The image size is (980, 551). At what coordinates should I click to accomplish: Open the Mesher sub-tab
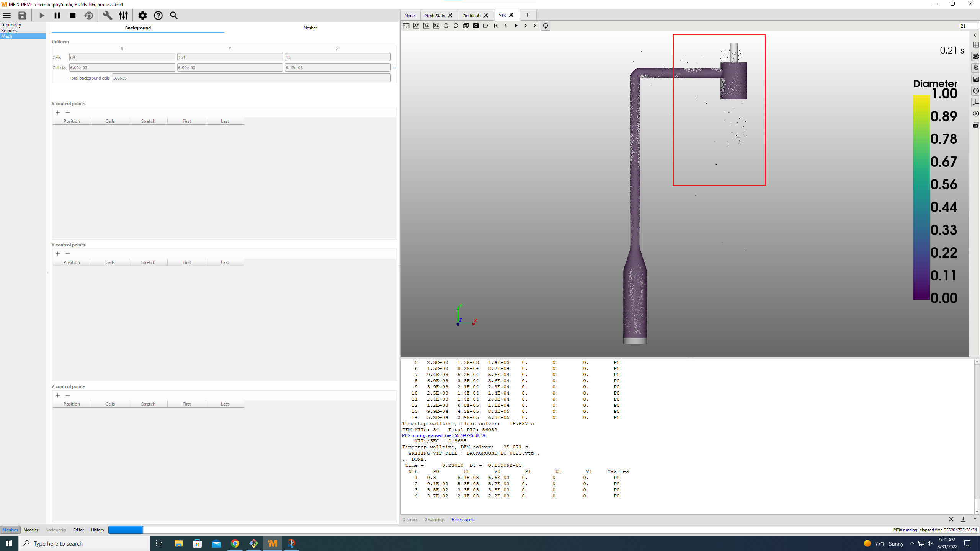point(310,28)
